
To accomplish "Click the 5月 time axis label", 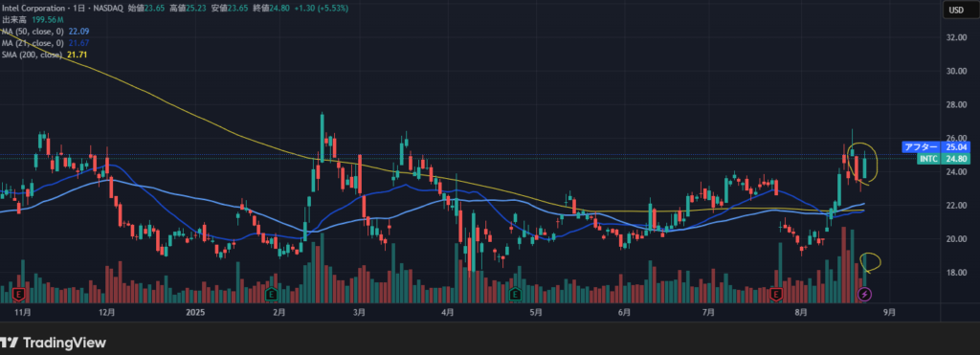I will [x=536, y=312].
